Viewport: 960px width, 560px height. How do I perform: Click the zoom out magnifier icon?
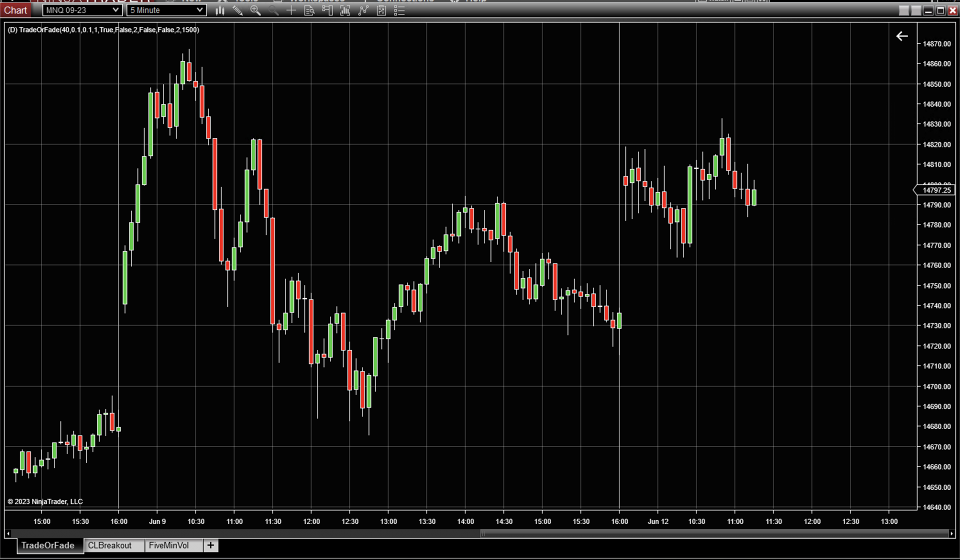pos(273,10)
